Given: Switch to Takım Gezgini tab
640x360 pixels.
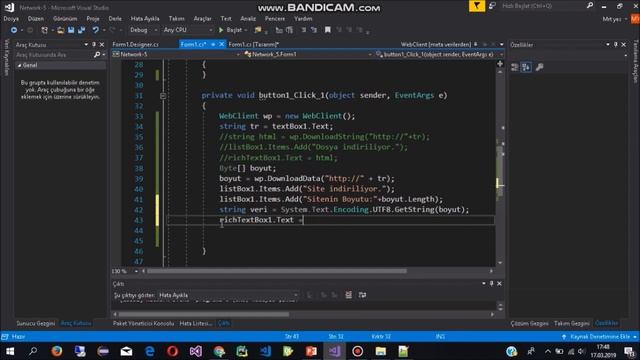Looking at the screenshot, I should [x=571, y=323].
